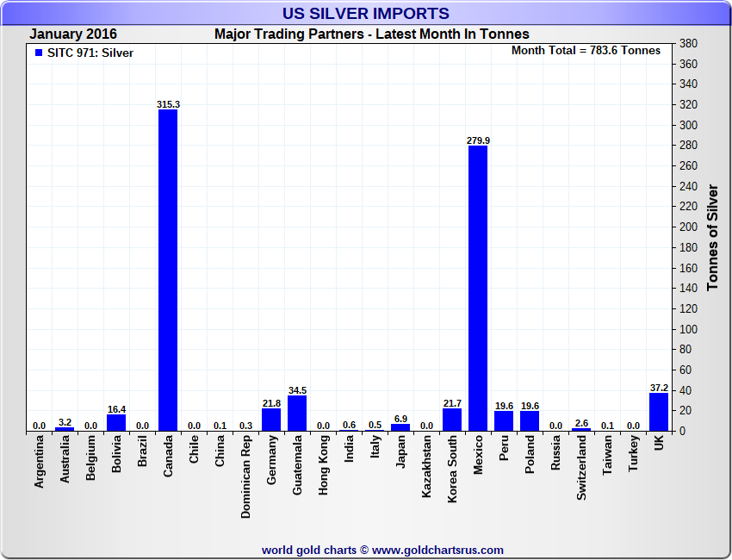Click the '279.9' value above Mexico
The width and height of the screenshot is (732, 560).
(478, 140)
